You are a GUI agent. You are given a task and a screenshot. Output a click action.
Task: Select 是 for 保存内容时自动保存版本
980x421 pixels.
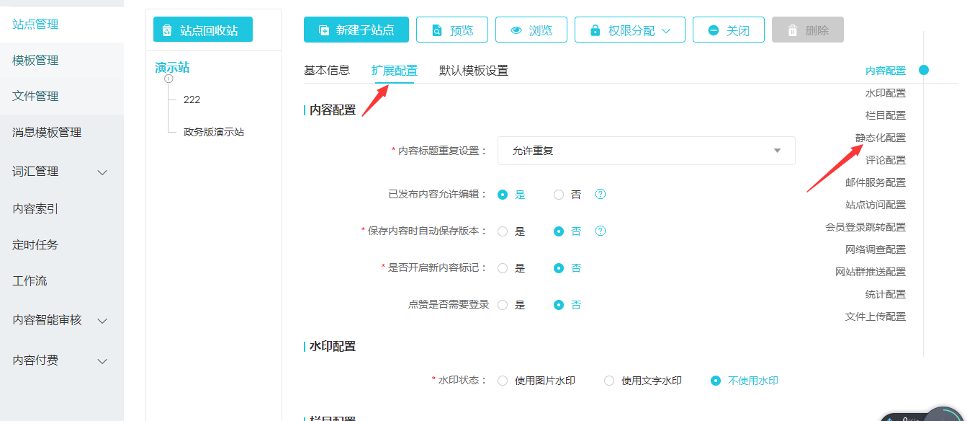tap(503, 231)
